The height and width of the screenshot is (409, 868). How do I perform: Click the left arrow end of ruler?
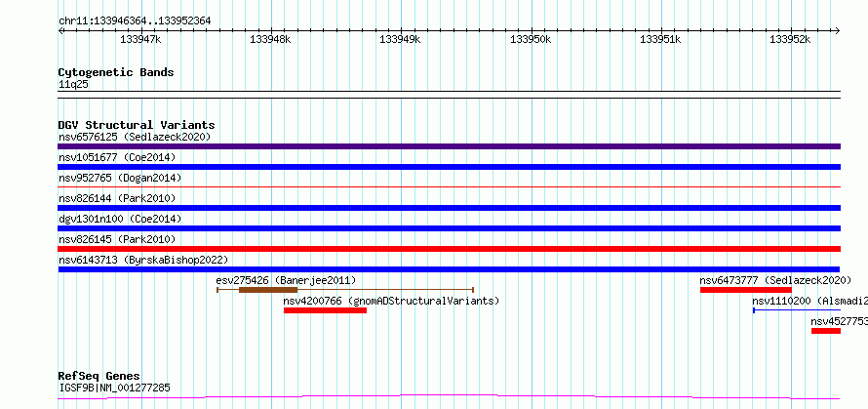click(60, 30)
